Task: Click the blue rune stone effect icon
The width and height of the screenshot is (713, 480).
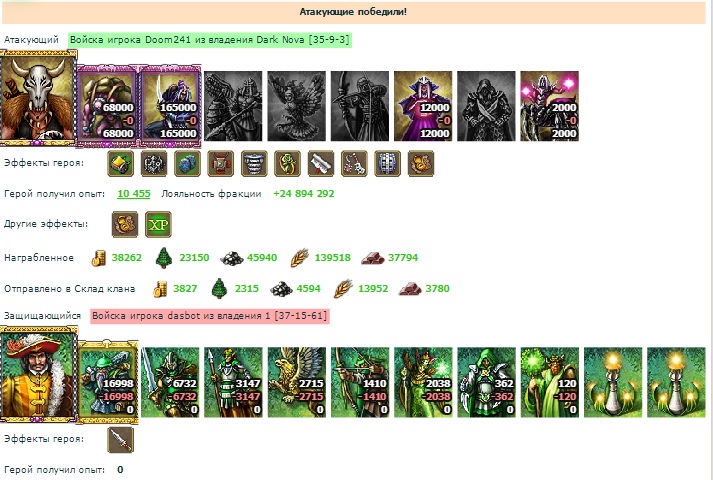Action: 187,163
